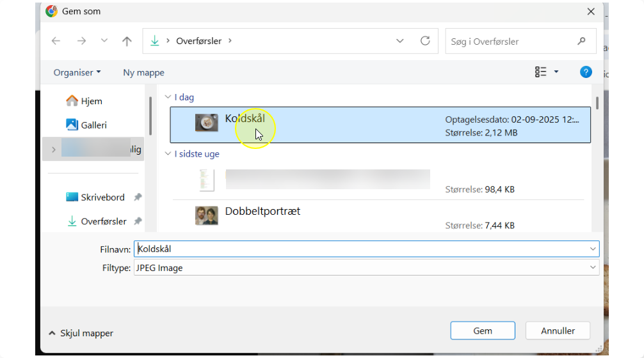Click the search magnifier icon
The width and height of the screenshot is (644, 358).
tap(581, 41)
